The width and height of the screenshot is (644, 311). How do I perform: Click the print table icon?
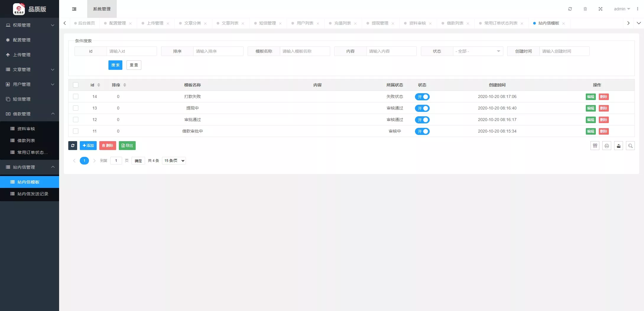coord(606,146)
